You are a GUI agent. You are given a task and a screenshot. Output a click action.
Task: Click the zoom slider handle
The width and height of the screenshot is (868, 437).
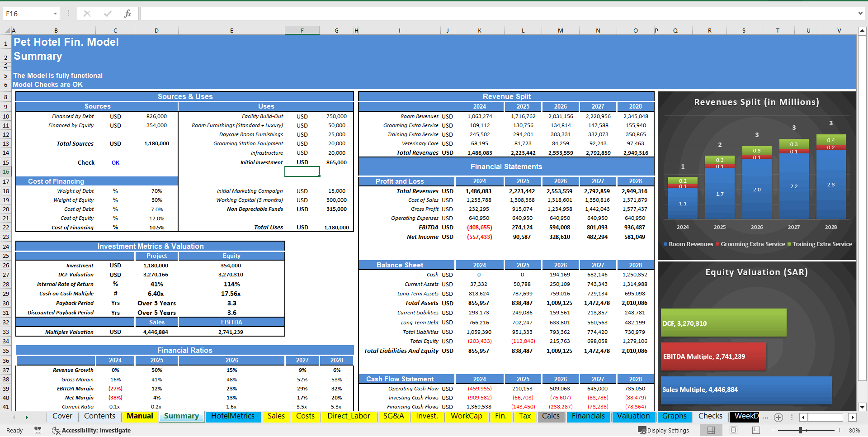click(800, 430)
